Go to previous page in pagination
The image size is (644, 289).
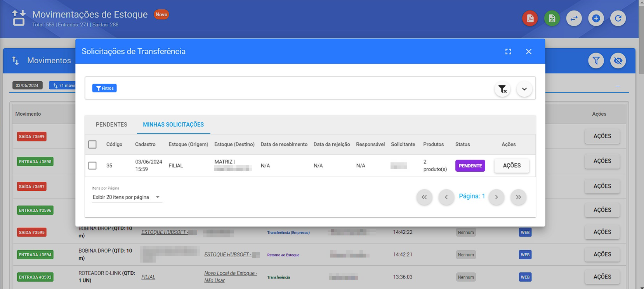point(446,197)
